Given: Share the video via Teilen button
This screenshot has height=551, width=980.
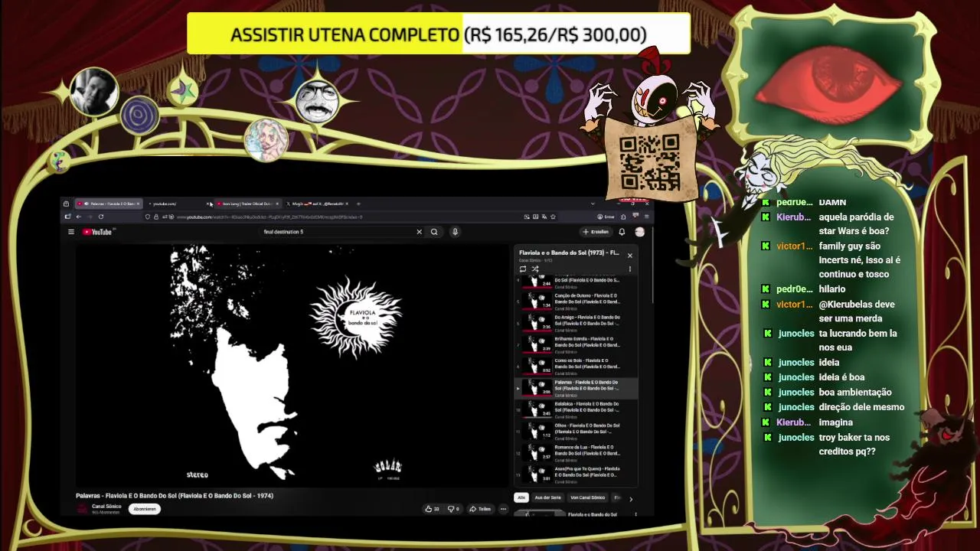Looking at the screenshot, I should 480,509.
